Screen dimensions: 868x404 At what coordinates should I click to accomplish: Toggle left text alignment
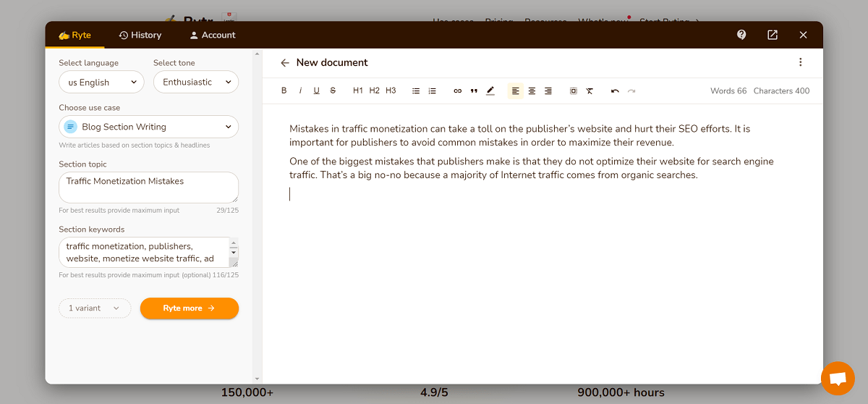[x=516, y=91]
